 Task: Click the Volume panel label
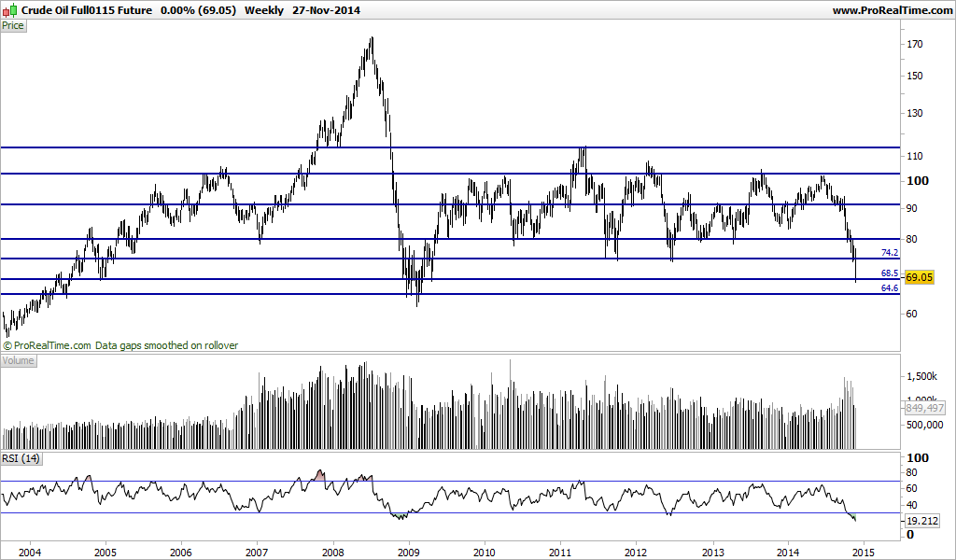19,360
